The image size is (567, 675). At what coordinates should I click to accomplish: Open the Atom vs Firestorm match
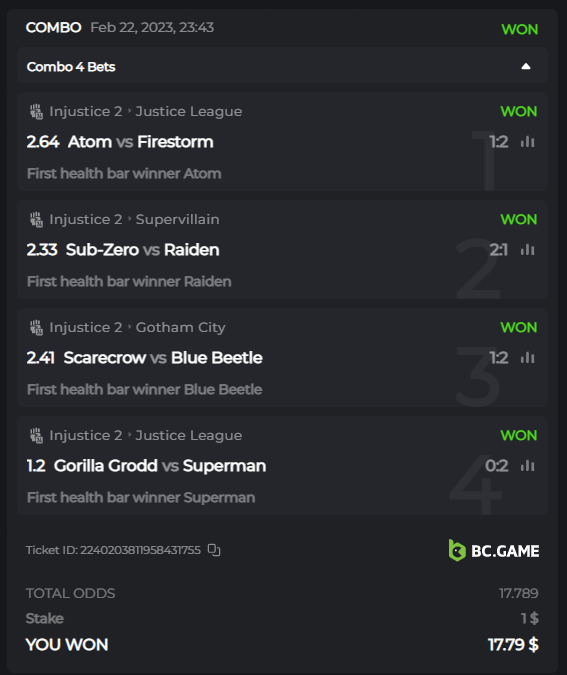140,142
